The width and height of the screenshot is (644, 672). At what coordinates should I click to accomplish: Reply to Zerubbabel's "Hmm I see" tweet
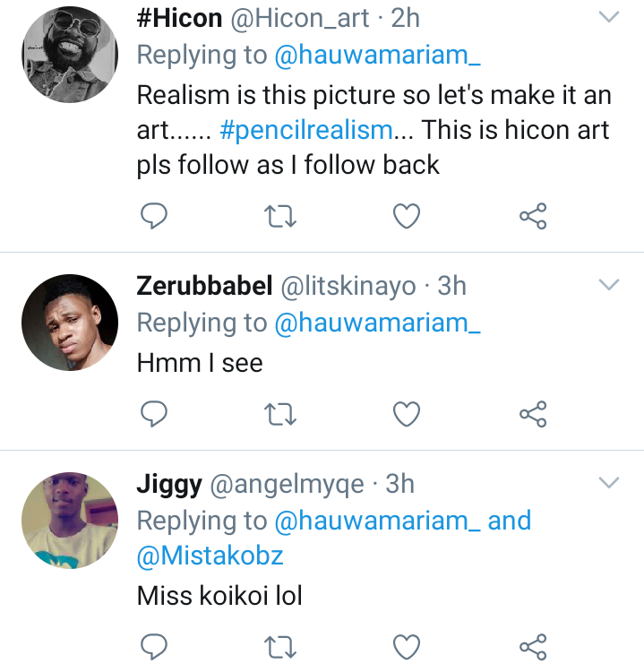tap(155, 413)
